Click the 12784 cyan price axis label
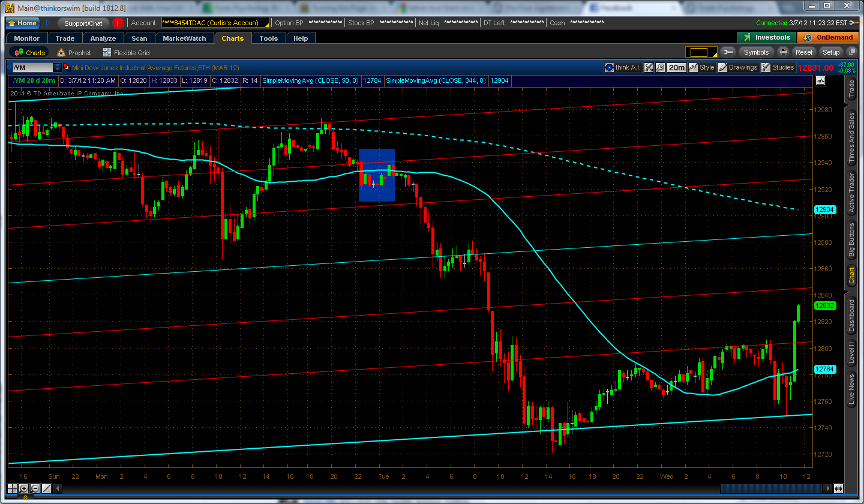 (824, 369)
